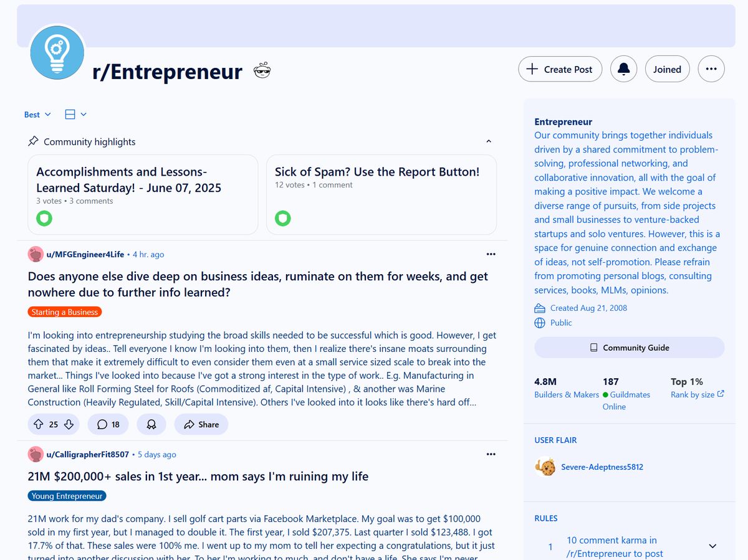Toggle the Joined membership button
The image size is (748, 560).
[x=667, y=69]
